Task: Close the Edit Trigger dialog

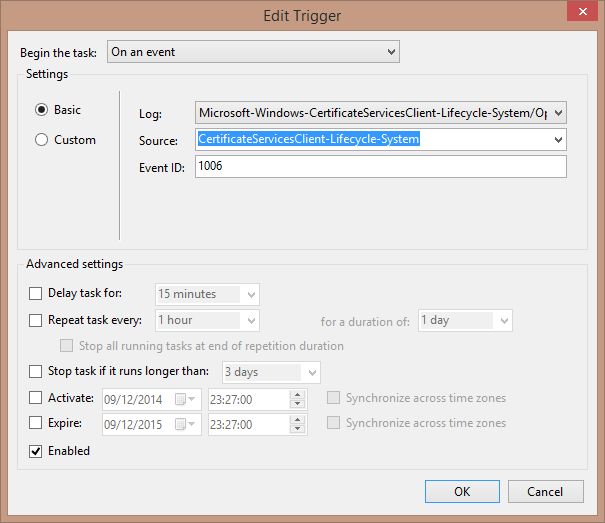Action: [576, 12]
